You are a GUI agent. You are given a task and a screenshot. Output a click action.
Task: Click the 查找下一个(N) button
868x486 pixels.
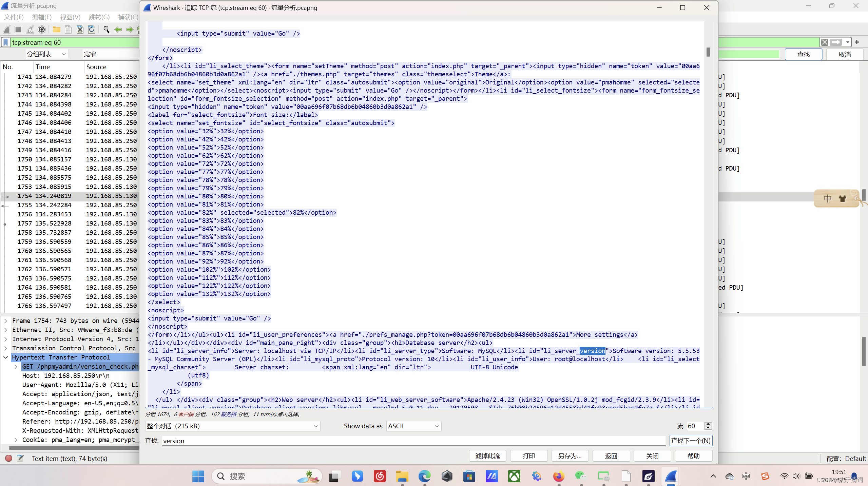pyautogui.click(x=691, y=441)
